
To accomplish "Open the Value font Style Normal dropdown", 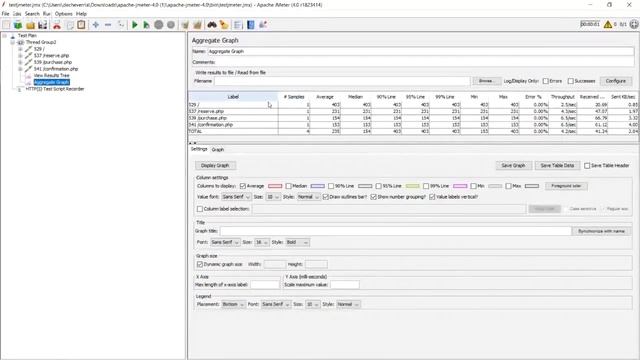I will point(308,197).
